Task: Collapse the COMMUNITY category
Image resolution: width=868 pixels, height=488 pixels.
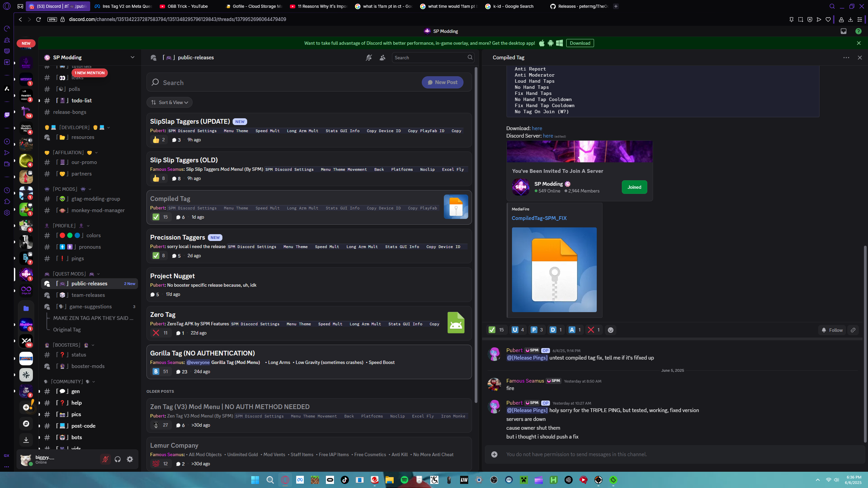Action: point(70,382)
